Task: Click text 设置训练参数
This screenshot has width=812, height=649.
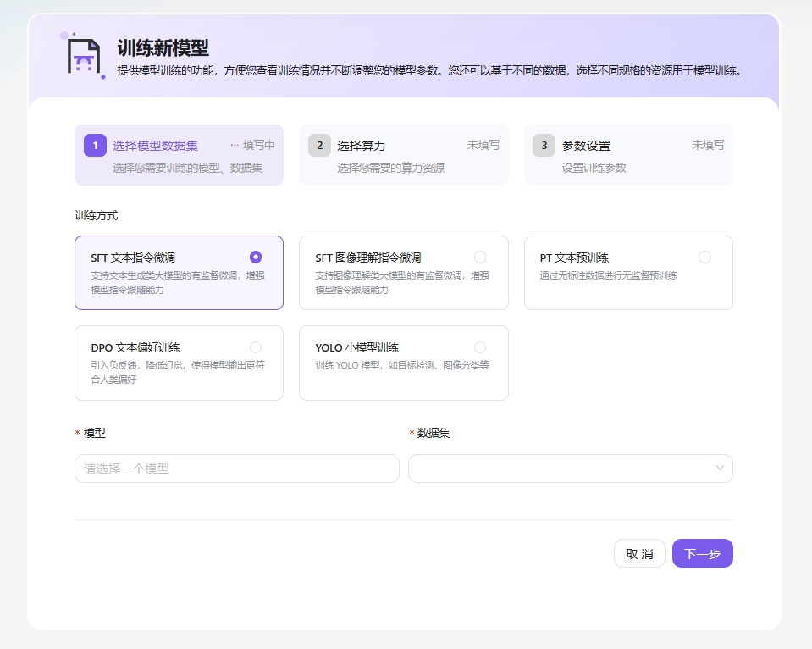Action: tap(594, 168)
